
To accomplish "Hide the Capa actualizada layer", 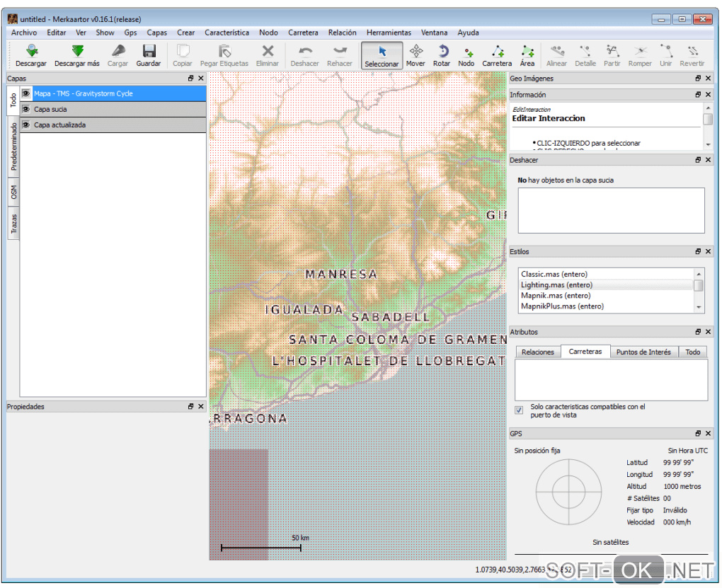I will pyautogui.click(x=26, y=125).
